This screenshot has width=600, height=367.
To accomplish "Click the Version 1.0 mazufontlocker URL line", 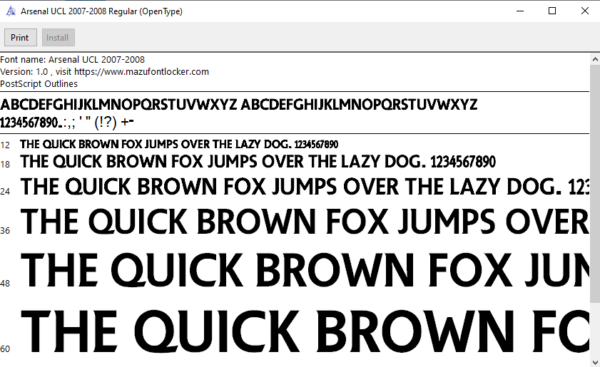I will [104, 72].
